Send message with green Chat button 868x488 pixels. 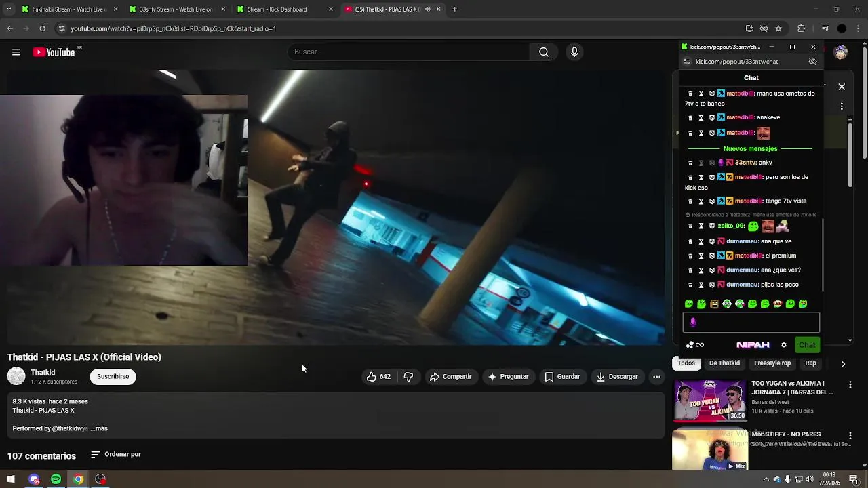tap(807, 345)
